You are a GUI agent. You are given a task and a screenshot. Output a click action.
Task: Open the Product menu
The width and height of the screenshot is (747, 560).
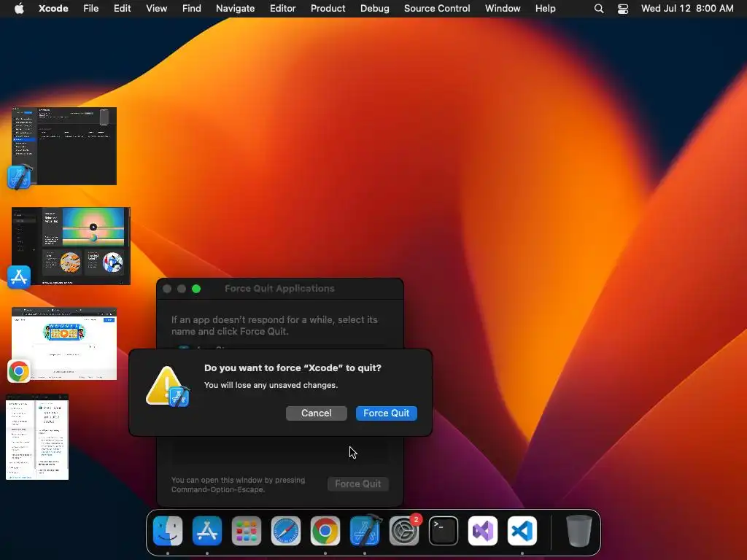click(328, 9)
